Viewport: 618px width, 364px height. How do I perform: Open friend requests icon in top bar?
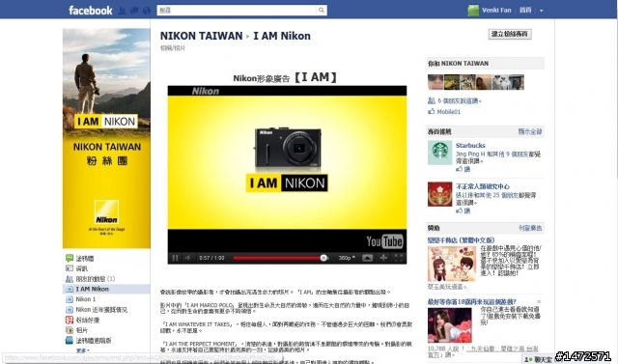pyautogui.click(x=123, y=11)
